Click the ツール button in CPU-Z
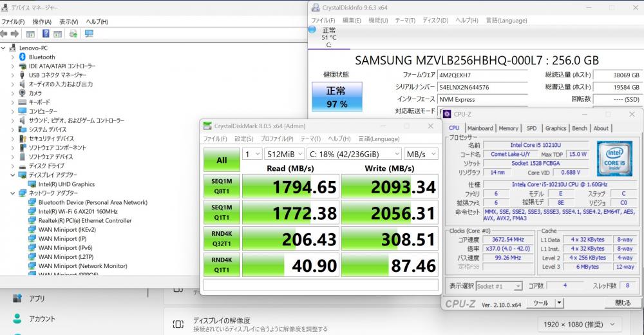Screen dimensions: 644x335 tap(540, 303)
